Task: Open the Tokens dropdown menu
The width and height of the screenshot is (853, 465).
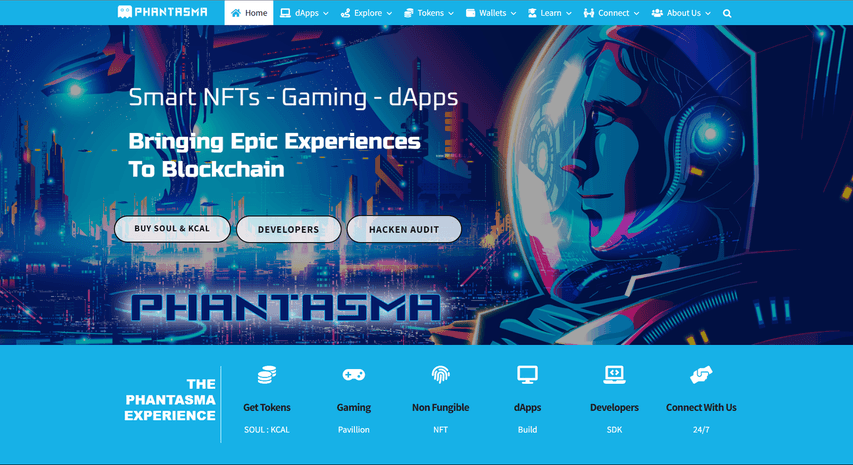Action: (429, 13)
